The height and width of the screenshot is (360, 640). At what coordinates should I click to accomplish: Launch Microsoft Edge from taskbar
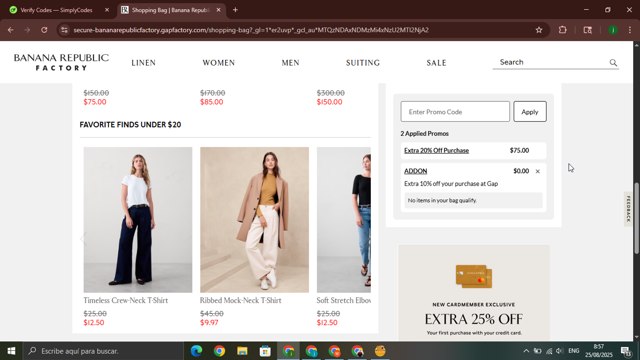pyautogui.click(x=196, y=351)
